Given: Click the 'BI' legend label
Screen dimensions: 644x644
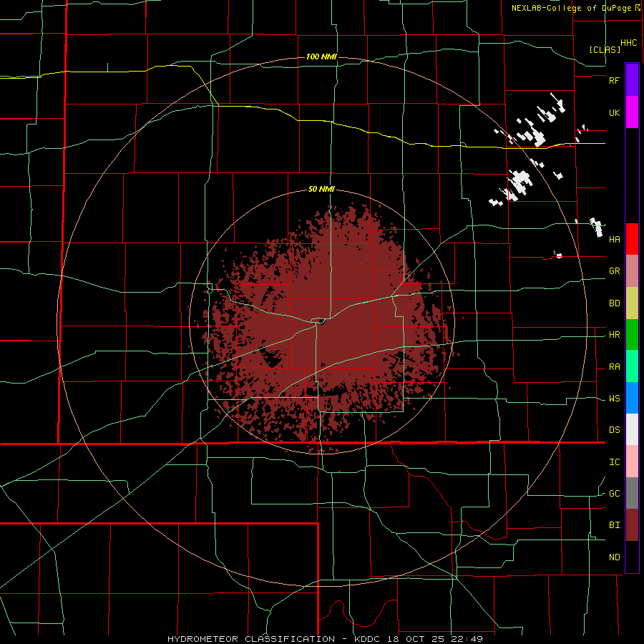Looking at the screenshot, I should pyautogui.click(x=614, y=525).
